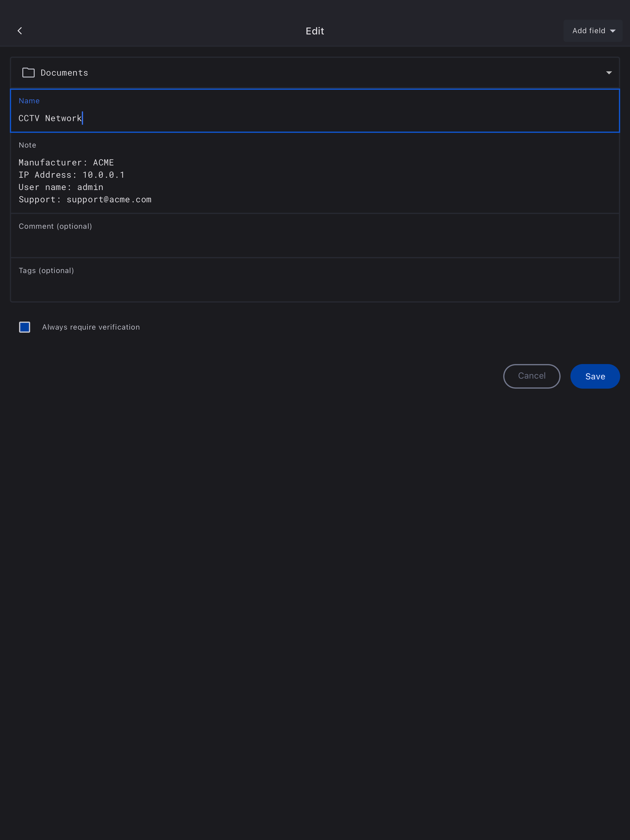Focus the Name field containing CCTV Network
Image resolution: width=630 pixels, height=840 pixels.
pos(315,118)
